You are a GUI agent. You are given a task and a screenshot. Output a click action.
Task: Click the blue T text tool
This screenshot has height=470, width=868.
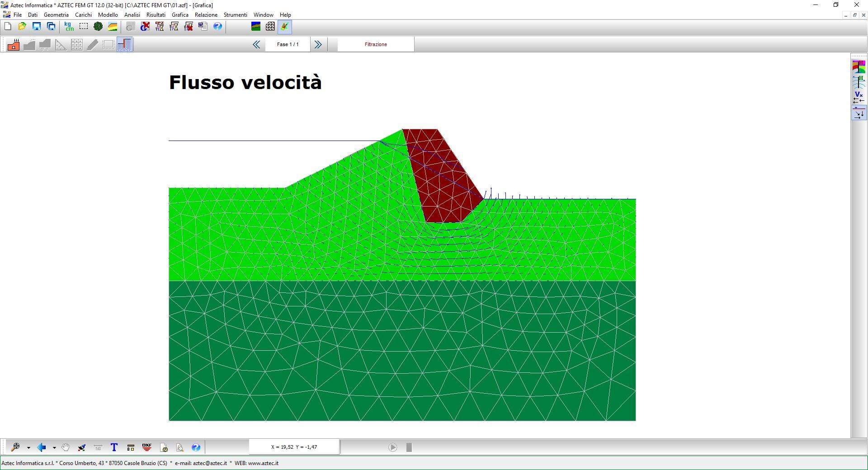(114, 447)
